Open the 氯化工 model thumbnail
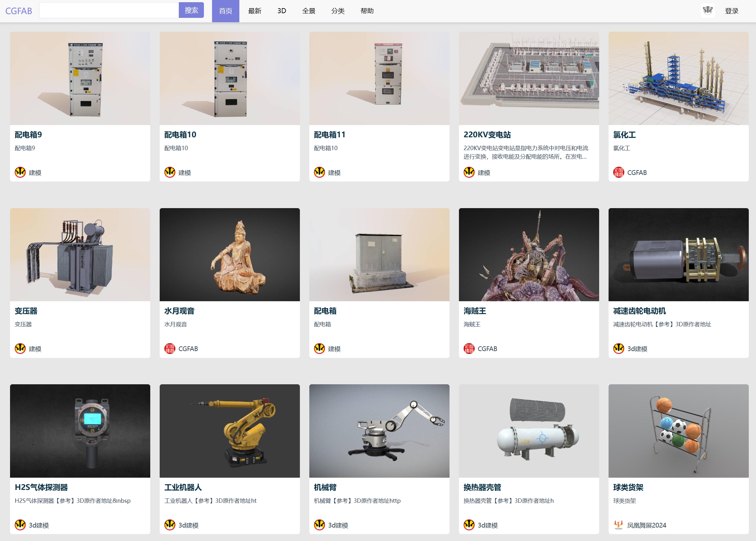 679,78
